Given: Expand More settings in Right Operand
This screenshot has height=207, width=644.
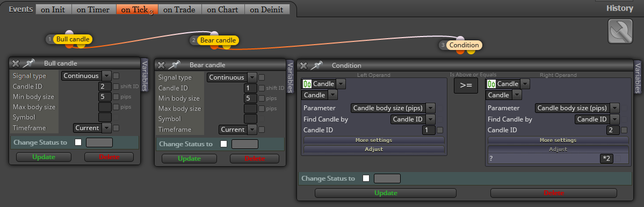Looking at the screenshot, I should [x=558, y=140].
